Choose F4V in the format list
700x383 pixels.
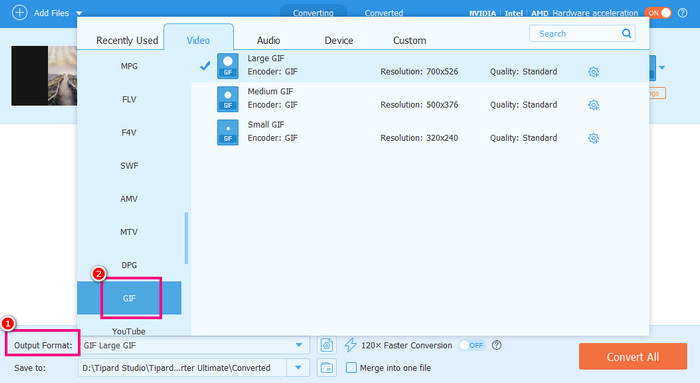click(x=129, y=132)
